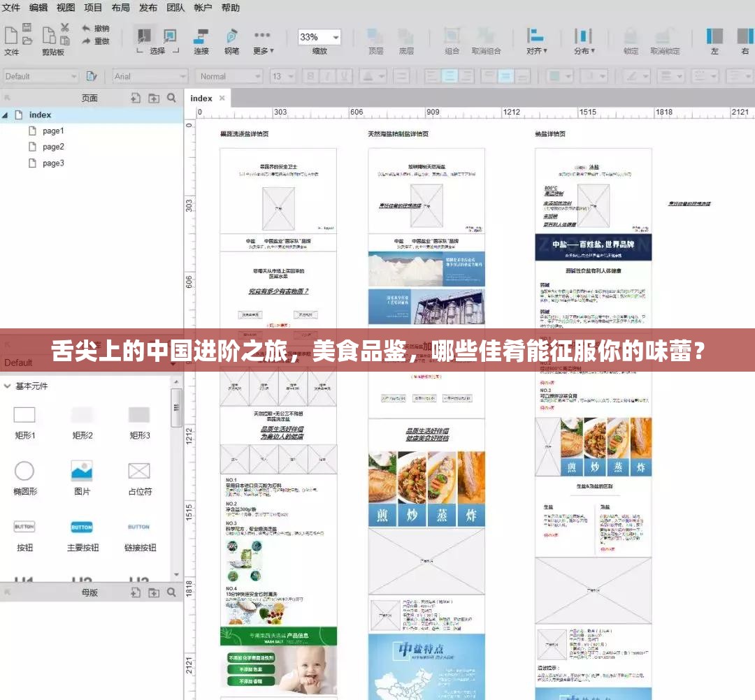Toggle bold text formatting
This screenshot has height=700, width=755.
click(x=312, y=76)
